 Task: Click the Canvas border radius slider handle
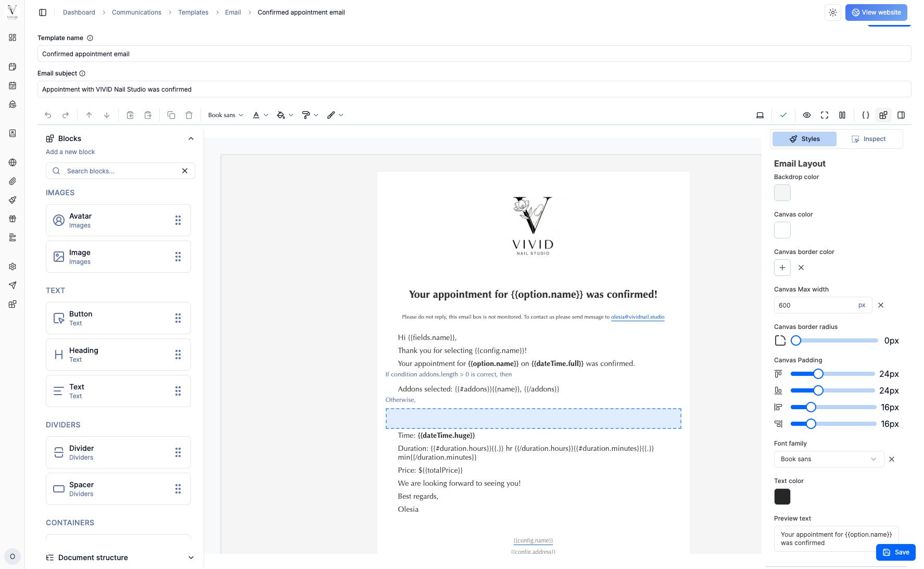coord(796,340)
